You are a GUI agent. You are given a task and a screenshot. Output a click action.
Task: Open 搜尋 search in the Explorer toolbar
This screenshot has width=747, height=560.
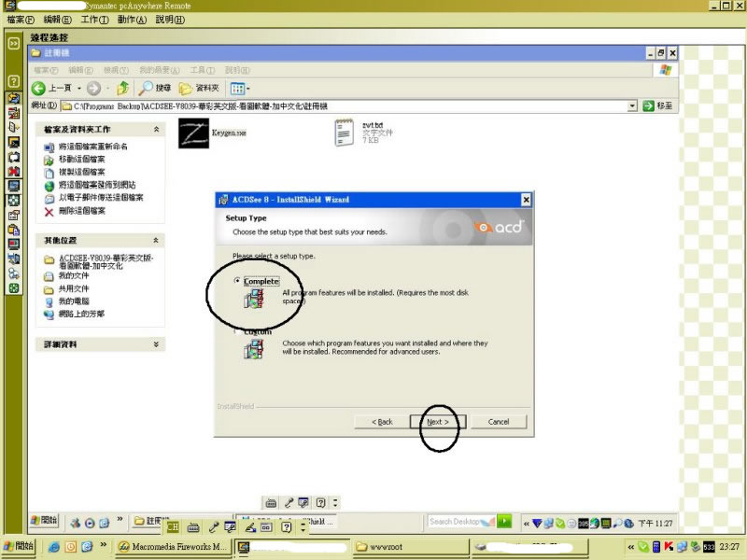pos(154,88)
